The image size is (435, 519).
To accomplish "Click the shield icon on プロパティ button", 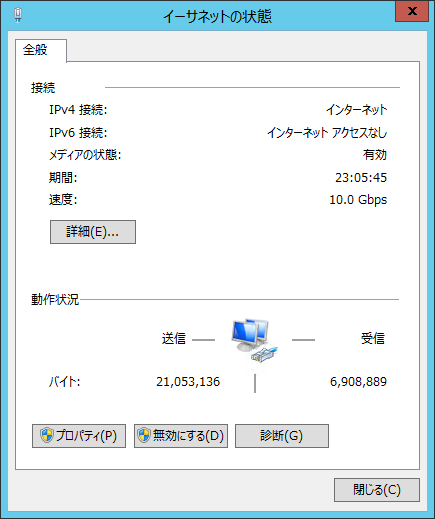I will (x=47, y=435).
